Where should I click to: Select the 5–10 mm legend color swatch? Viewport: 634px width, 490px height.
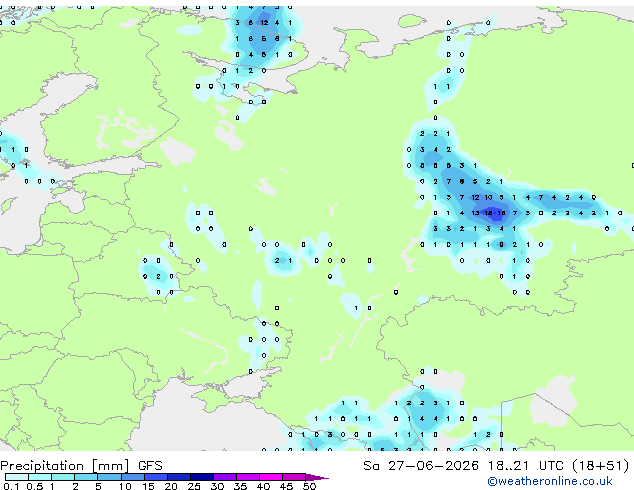coord(109,477)
